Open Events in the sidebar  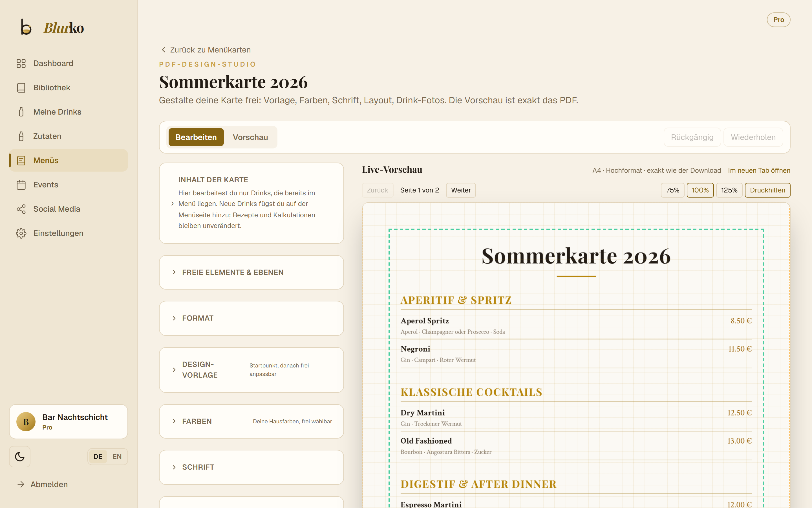pos(69,185)
